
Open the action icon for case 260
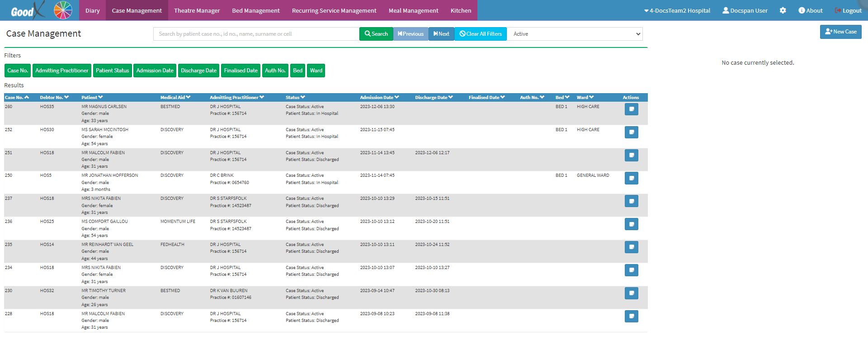click(x=631, y=109)
